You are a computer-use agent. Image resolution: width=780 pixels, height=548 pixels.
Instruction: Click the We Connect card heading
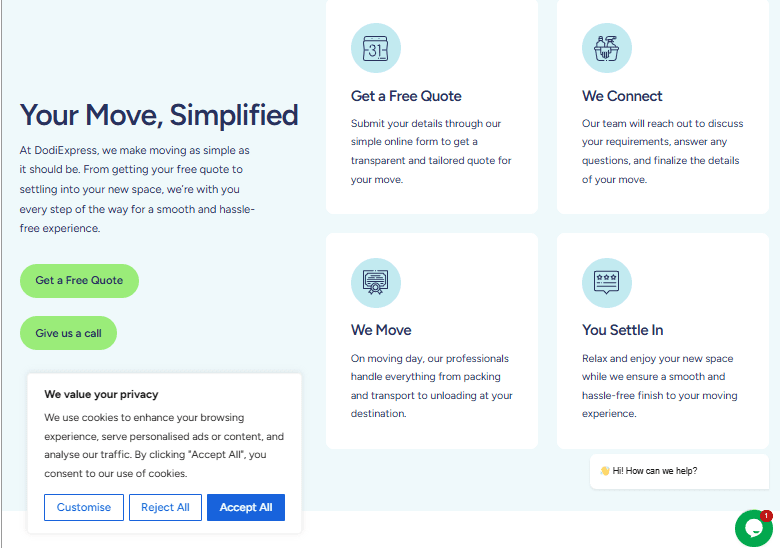622,96
